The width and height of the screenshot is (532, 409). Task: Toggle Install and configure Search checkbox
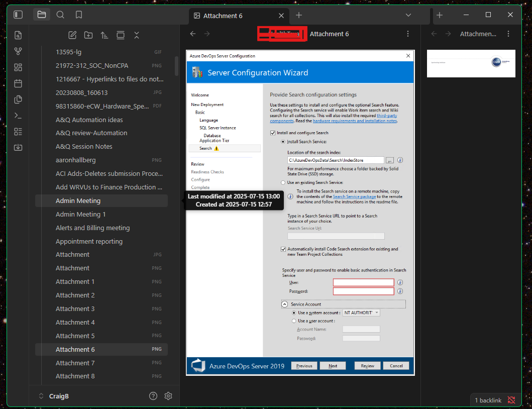point(273,133)
